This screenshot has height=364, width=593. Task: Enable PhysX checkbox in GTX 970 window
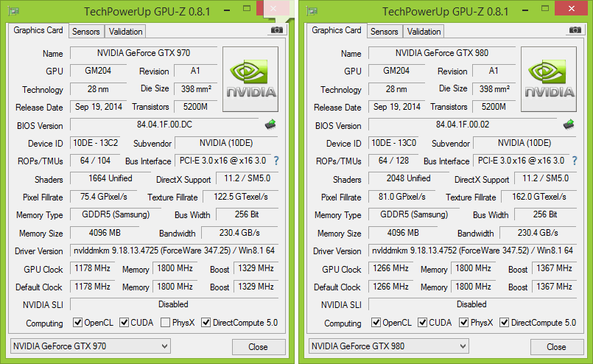(x=165, y=323)
